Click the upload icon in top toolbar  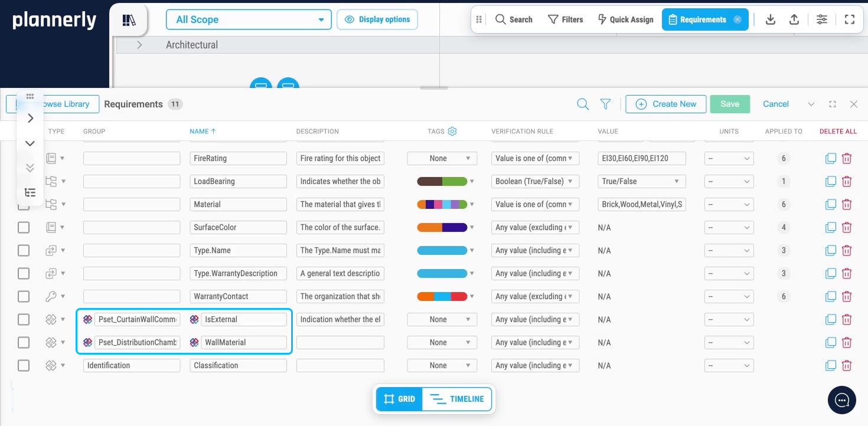794,19
